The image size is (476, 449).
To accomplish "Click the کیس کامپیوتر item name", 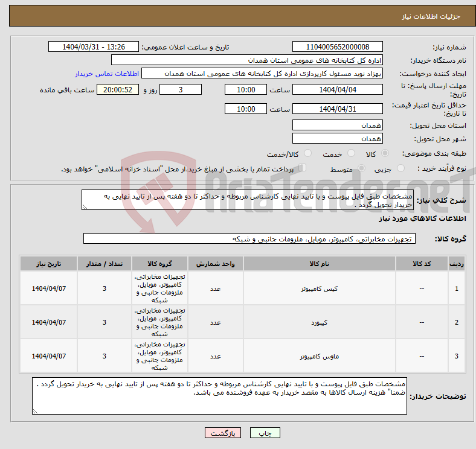I will [x=320, y=289].
